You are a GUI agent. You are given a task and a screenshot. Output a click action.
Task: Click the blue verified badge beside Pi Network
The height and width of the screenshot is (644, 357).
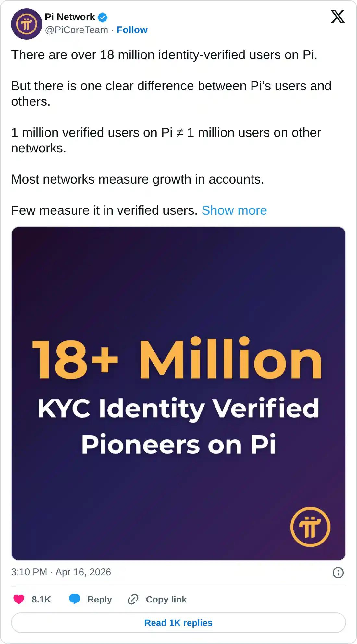coord(102,17)
